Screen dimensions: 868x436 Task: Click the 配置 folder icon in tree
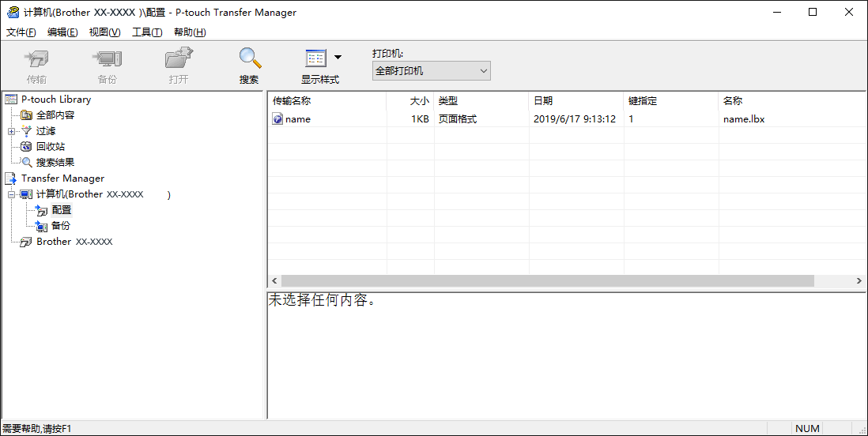coord(42,210)
